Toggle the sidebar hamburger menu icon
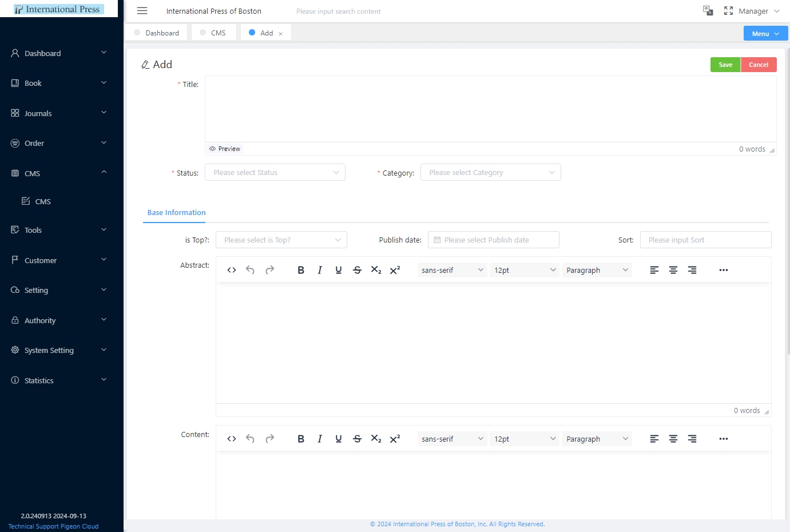The height and width of the screenshot is (532, 790). (x=142, y=11)
